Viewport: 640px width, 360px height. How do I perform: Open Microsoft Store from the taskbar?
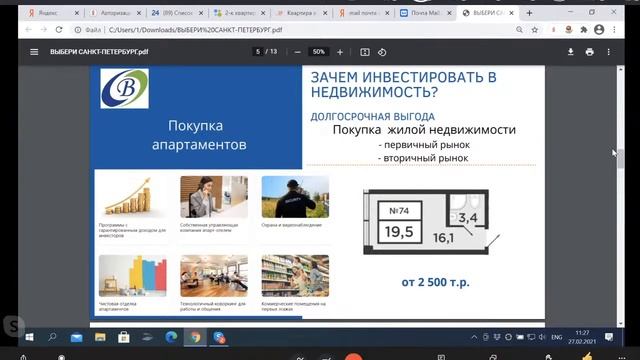coord(124,337)
